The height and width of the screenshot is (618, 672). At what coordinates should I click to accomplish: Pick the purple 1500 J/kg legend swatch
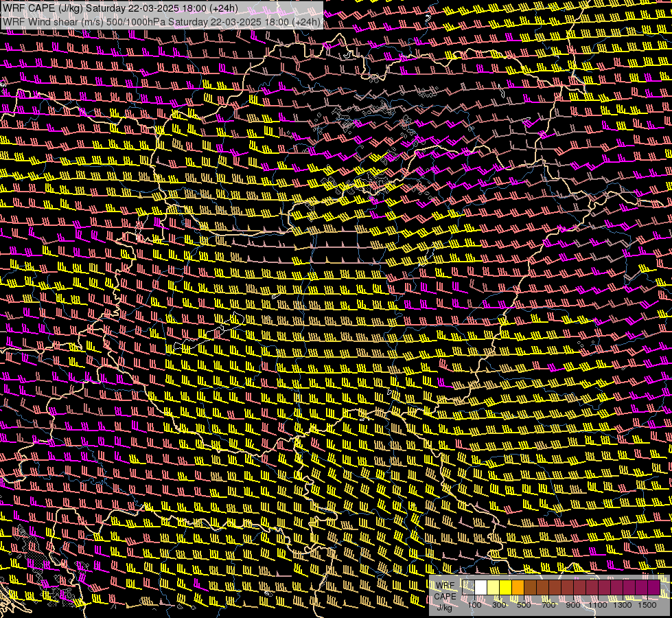tap(654, 588)
